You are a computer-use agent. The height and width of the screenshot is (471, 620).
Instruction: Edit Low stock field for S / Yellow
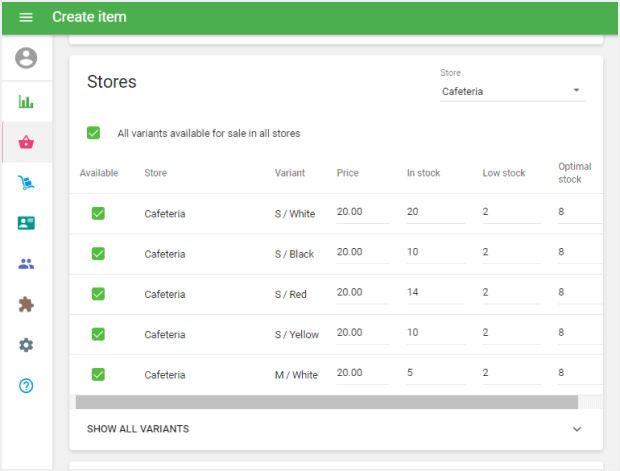pyautogui.click(x=512, y=333)
